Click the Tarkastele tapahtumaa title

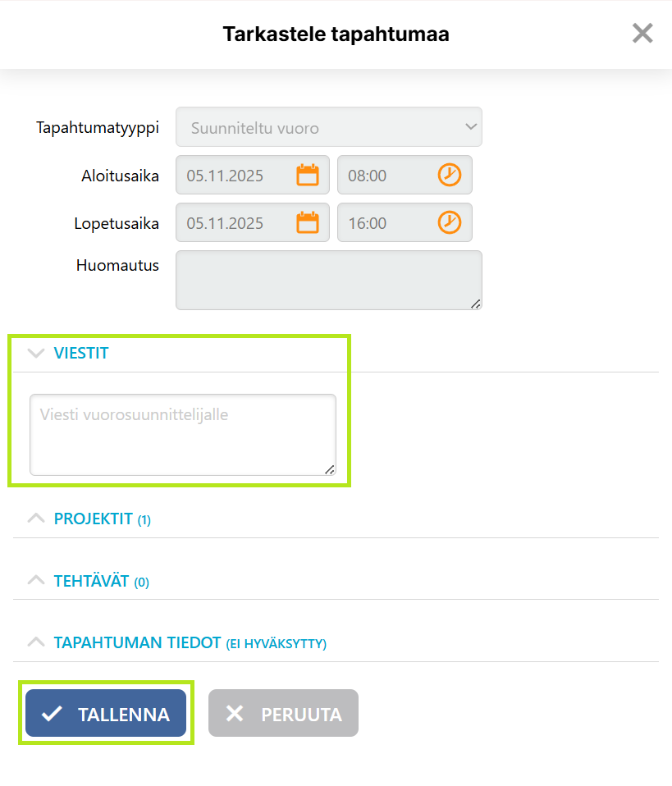(336, 34)
